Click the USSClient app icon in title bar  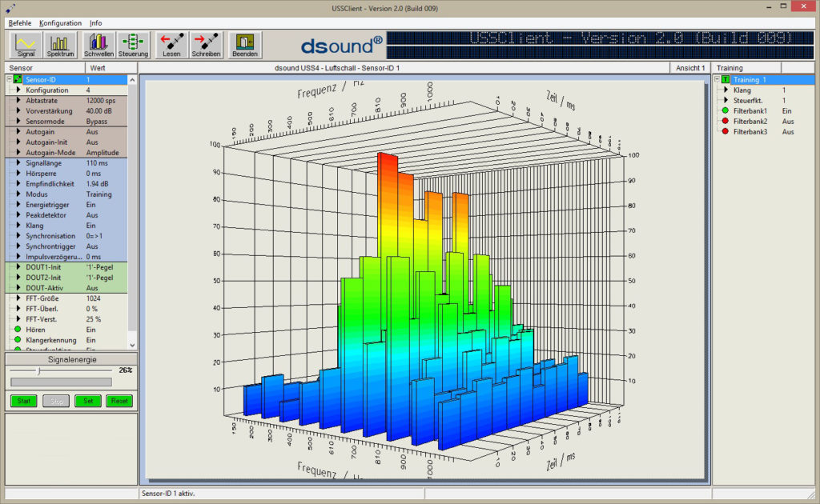[10, 8]
